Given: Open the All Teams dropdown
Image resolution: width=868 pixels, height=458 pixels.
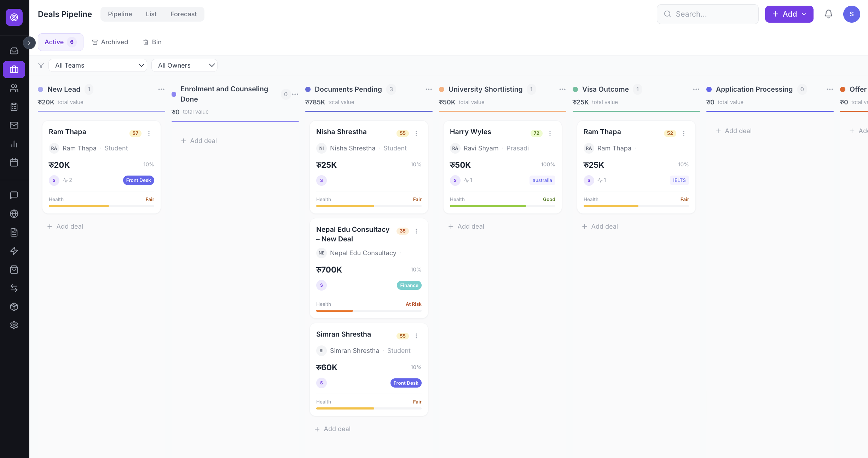Looking at the screenshot, I should pyautogui.click(x=98, y=65).
